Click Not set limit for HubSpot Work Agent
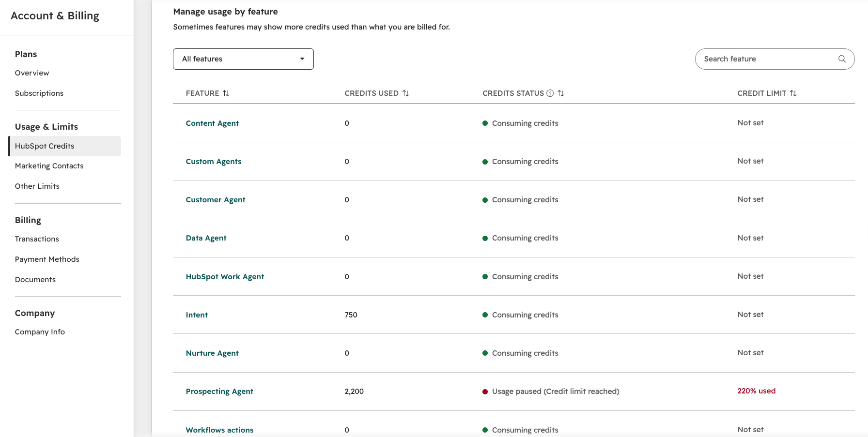Screen dimensions: 868x437 750,276
